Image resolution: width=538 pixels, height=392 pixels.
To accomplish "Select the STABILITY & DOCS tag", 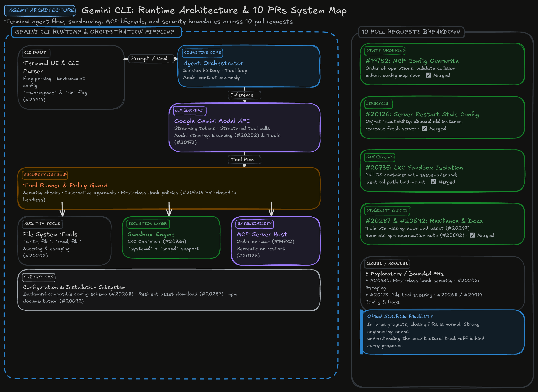I will tap(387, 210).
